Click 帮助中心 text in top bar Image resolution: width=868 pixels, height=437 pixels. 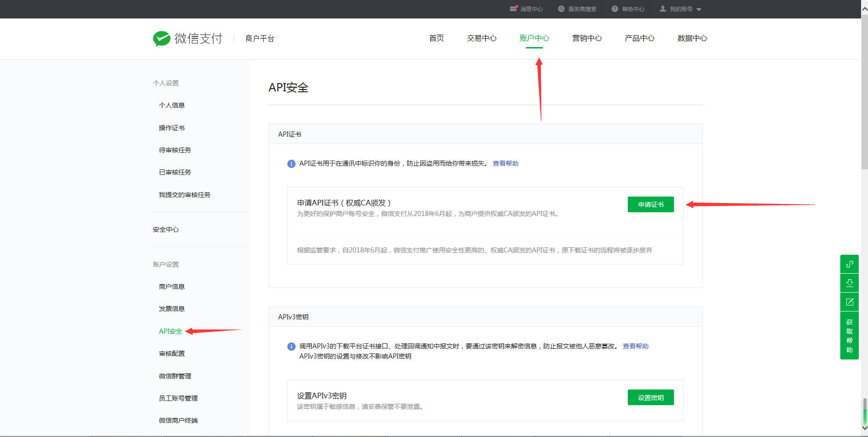pos(633,9)
